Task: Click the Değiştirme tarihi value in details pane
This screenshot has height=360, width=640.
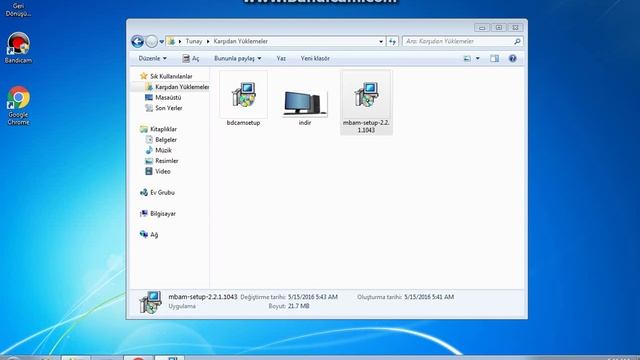Action: (313, 297)
